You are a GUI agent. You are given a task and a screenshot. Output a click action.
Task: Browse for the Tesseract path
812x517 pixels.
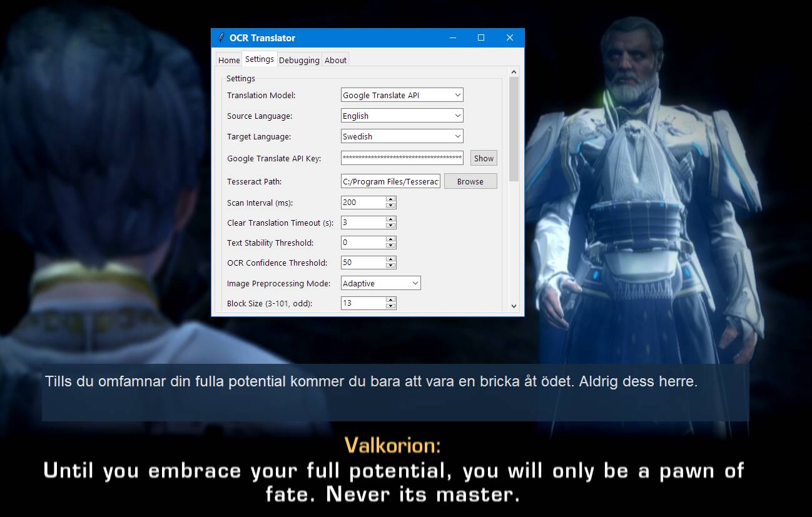click(x=470, y=181)
